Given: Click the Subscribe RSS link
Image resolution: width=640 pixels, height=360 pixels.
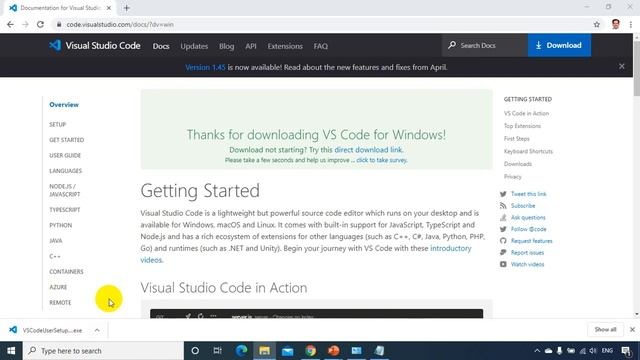Looking at the screenshot, I should click(x=523, y=206).
